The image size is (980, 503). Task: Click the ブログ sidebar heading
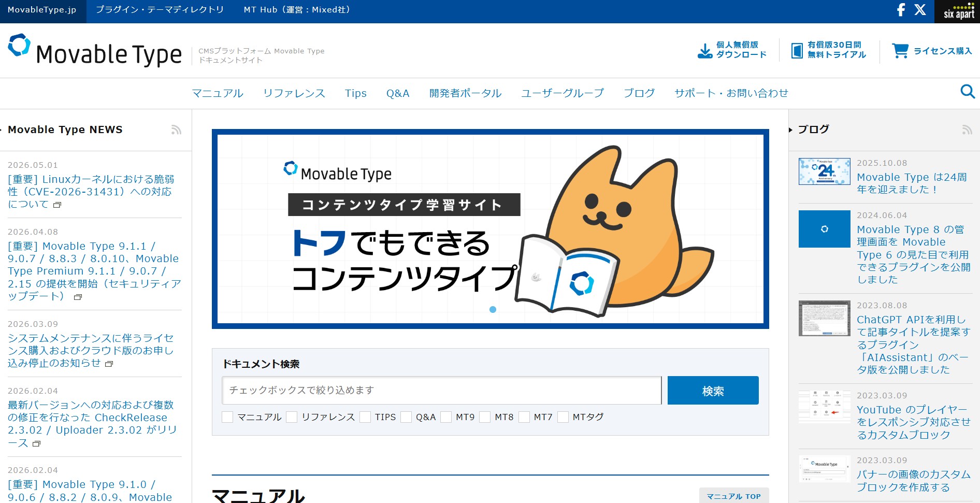813,129
